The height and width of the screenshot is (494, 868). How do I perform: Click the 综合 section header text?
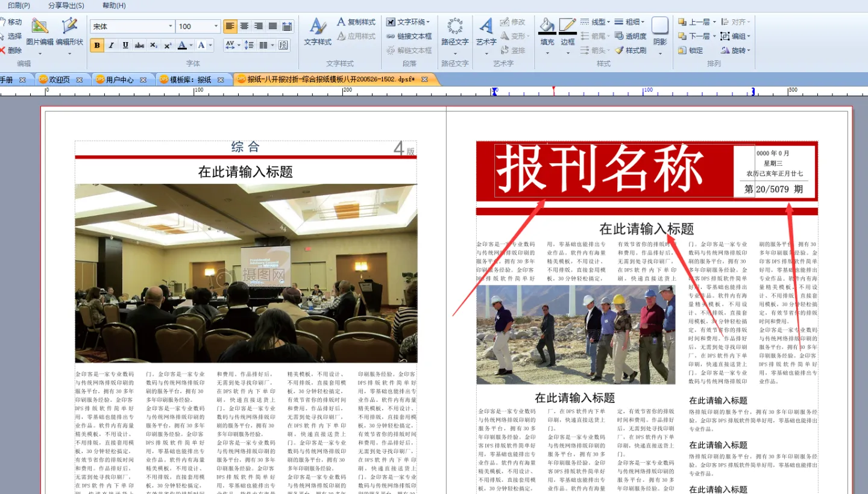tap(245, 146)
